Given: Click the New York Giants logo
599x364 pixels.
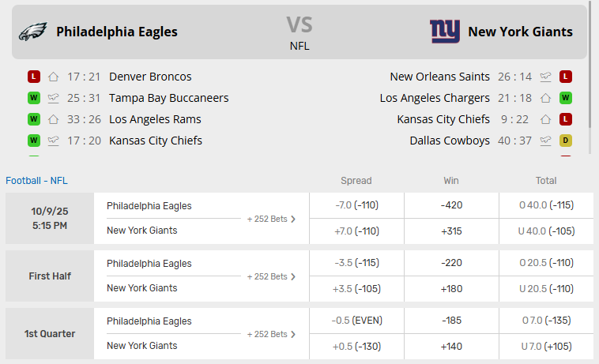Looking at the screenshot, I should (x=445, y=32).
